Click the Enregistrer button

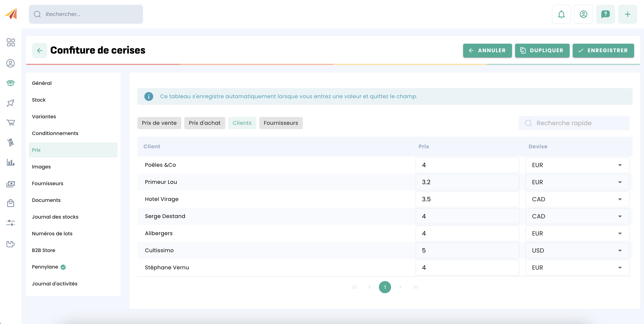603,50
